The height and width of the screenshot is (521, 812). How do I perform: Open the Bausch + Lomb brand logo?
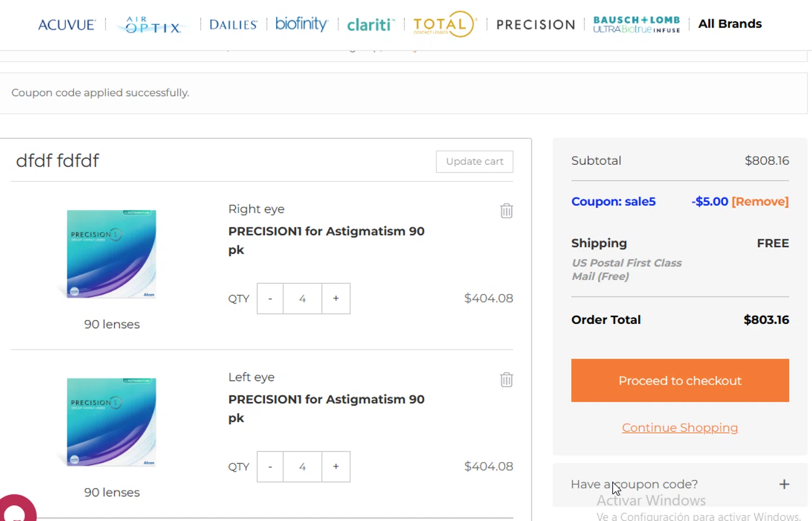637,24
